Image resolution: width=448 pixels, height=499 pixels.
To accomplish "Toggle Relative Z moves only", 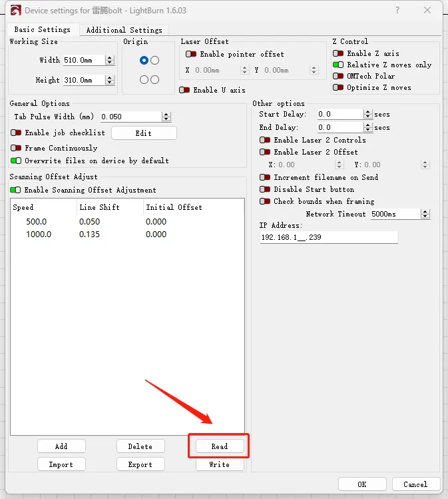I will tap(338, 65).
